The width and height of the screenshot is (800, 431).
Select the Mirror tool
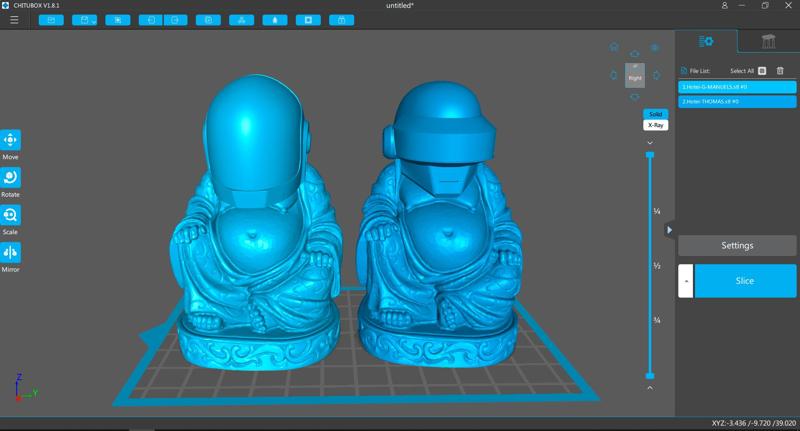(10, 252)
